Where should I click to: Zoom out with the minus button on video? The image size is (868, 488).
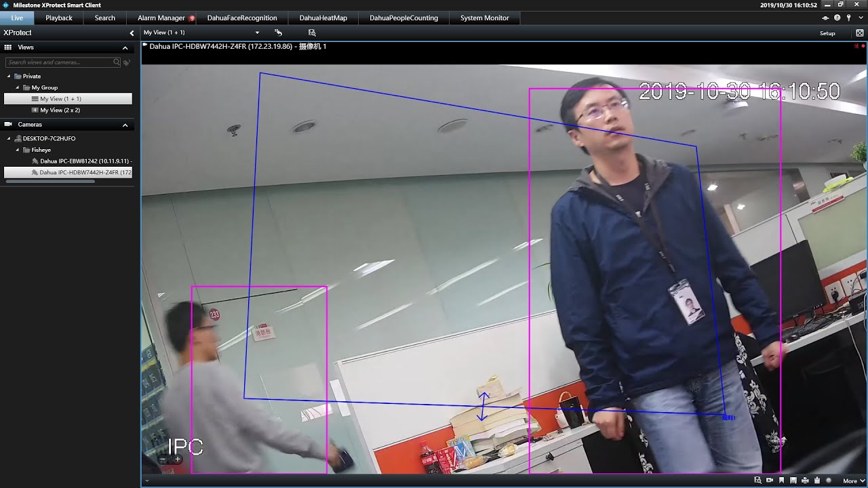point(162,460)
